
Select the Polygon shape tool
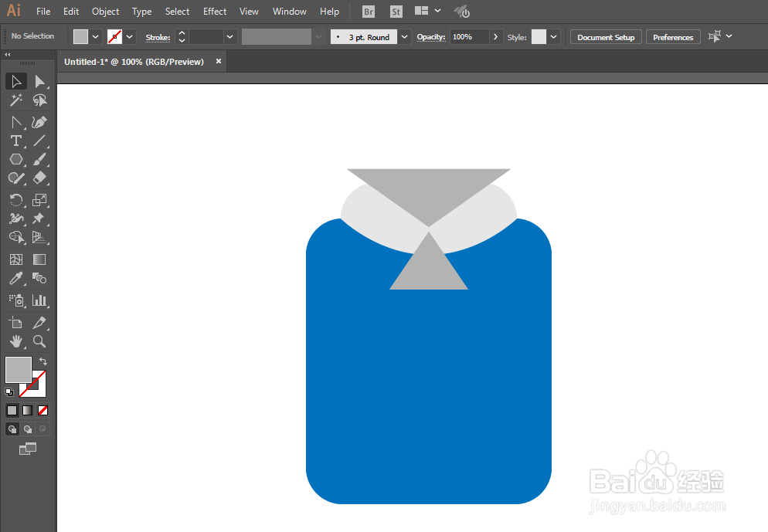[x=15, y=160]
